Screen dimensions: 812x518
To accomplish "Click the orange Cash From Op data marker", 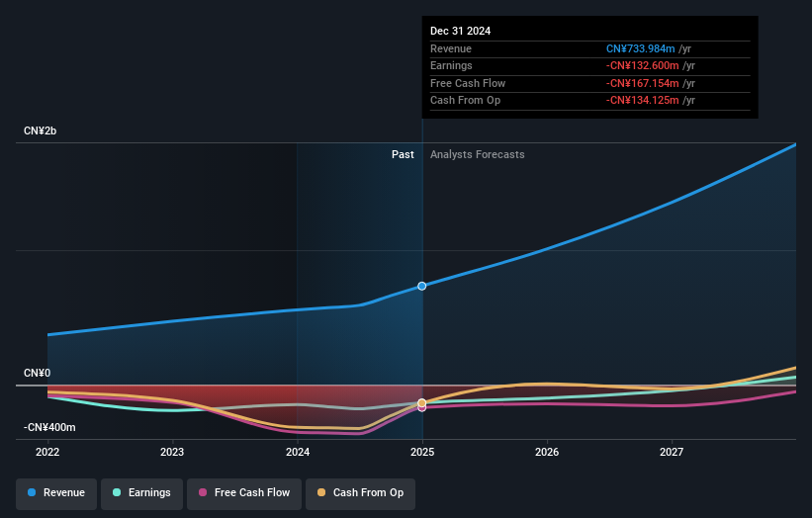I will [x=422, y=402].
